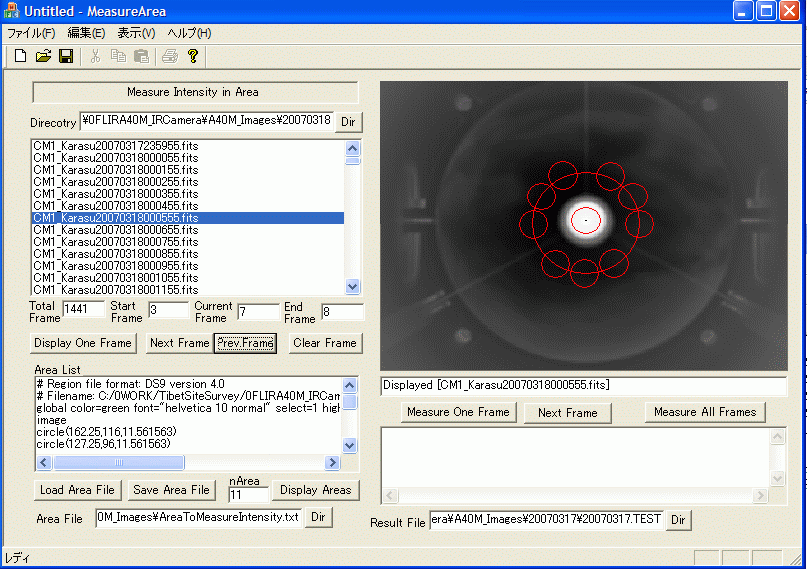The image size is (807, 569).
Task: Select CM1_Karasu20070318000755.fits in the file list
Action: coord(115,242)
